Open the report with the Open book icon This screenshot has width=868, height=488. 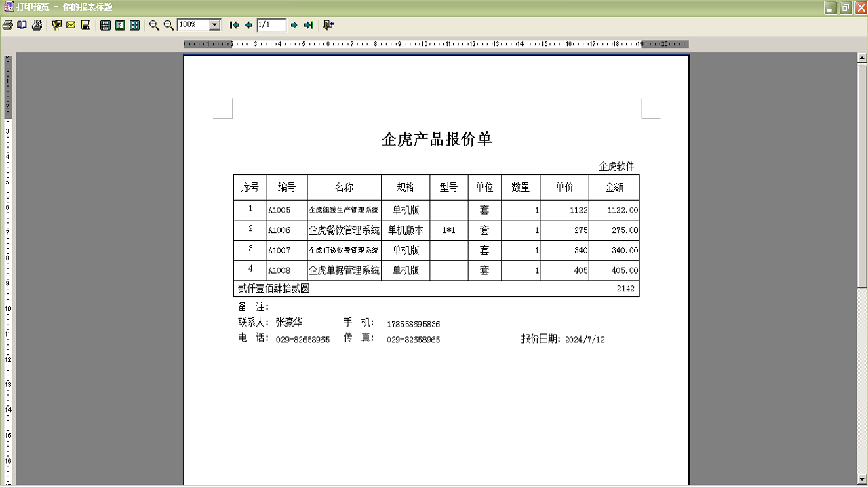click(x=22, y=24)
